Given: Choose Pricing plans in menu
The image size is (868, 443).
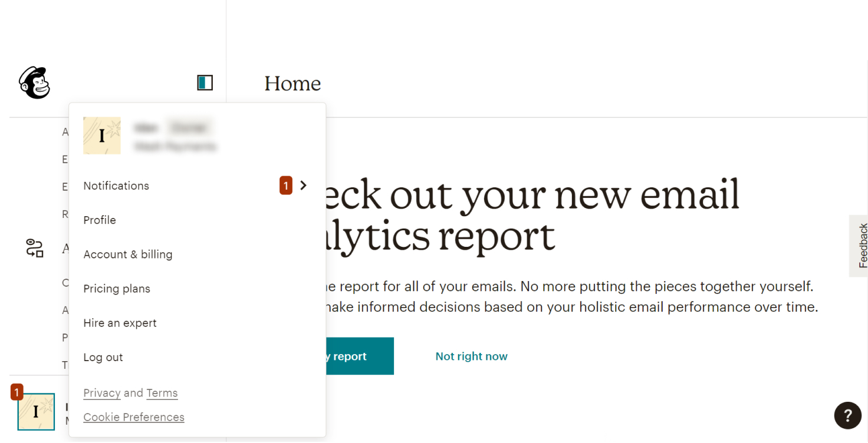Looking at the screenshot, I should (x=117, y=289).
